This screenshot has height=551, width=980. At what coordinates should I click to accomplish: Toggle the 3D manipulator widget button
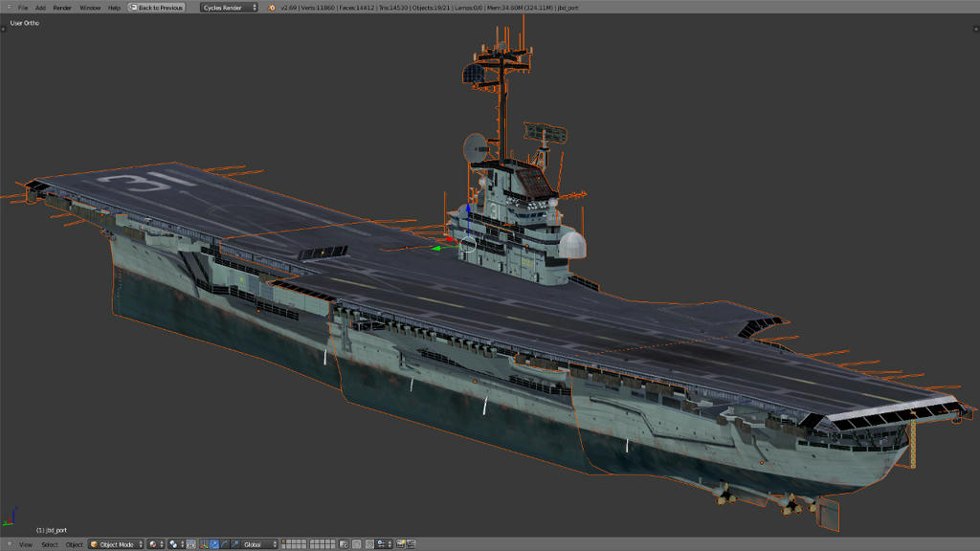[204, 544]
